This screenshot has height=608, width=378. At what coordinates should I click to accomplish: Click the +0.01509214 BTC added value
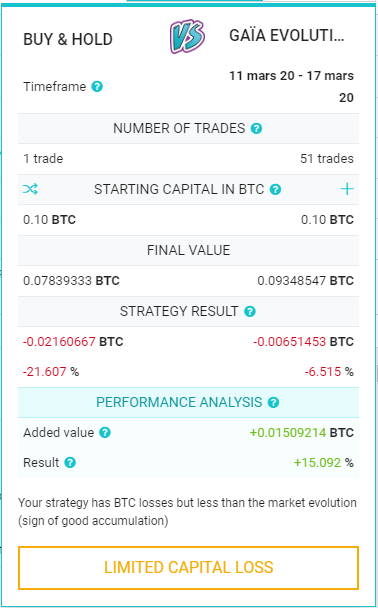click(x=302, y=432)
